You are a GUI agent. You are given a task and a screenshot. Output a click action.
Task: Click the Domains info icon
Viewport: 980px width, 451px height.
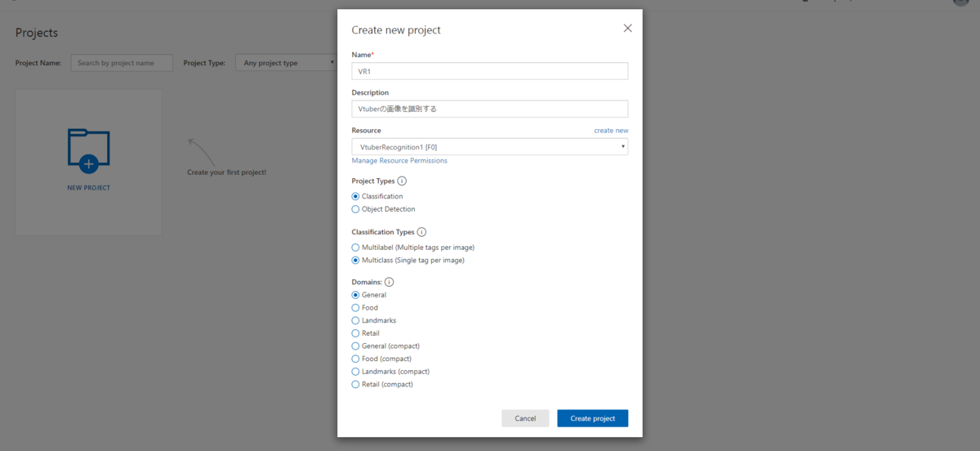pos(389,282)
